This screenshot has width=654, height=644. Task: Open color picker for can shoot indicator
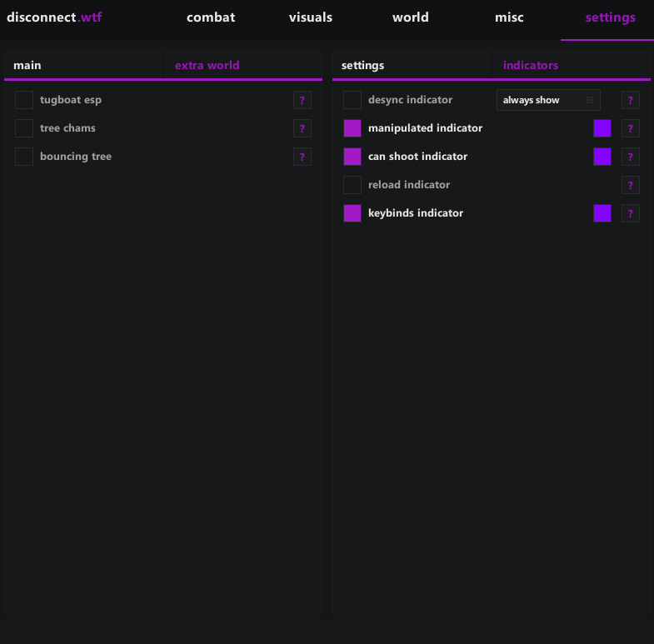click(602, 157)
